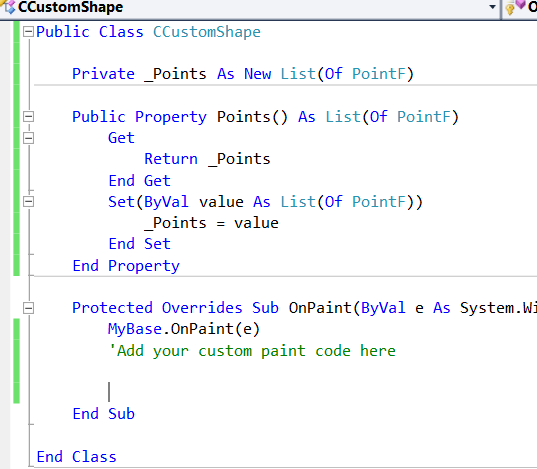The width and height of the screenshot is (537, 469).
Task: Collapse the Public Class CCustomShape block
Action: 28,32
